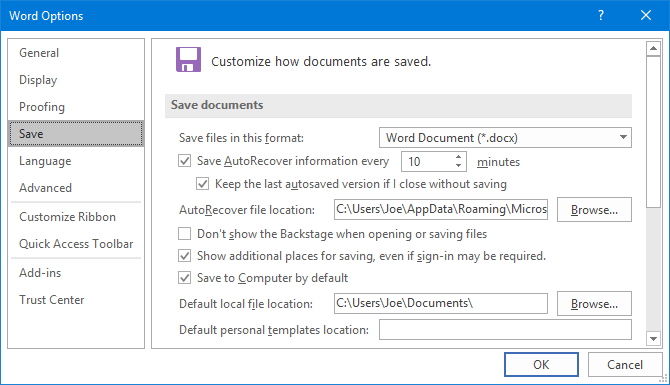Click the 'minutes' label
Screen dimensions: 670x385
click(x=498, y=162)
